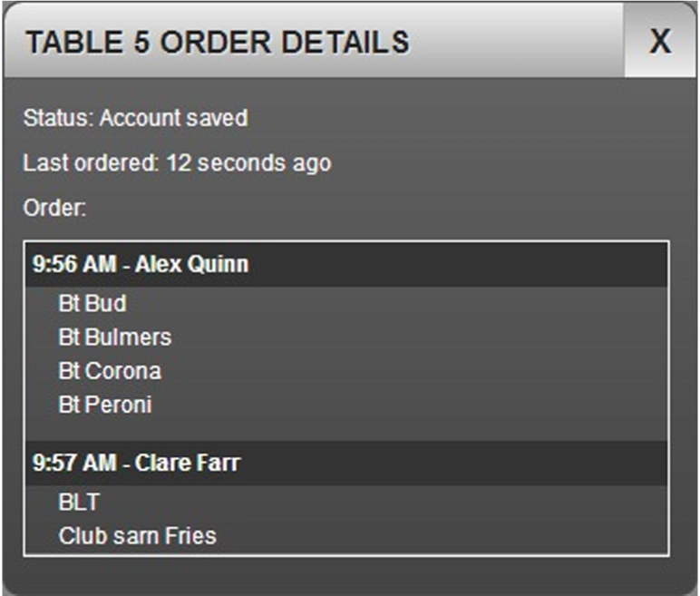Highlight the Bt Peroni item
This screenshot has width=700, height=596.
[x=104, y=405]
